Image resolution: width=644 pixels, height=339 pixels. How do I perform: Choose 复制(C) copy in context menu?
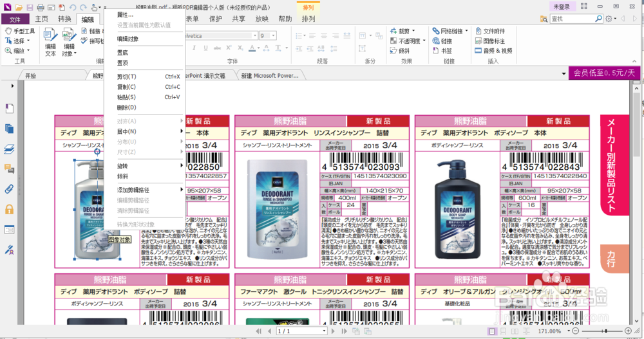[144, 87]
